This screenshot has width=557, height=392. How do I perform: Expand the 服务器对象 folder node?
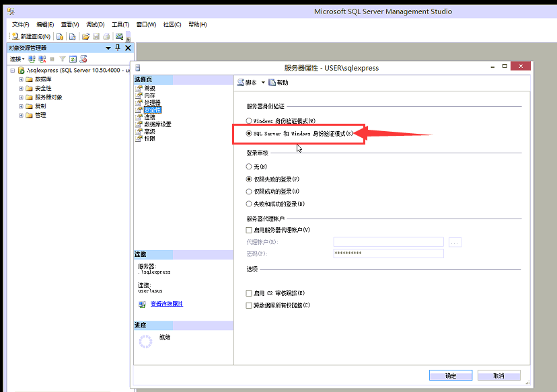point(21,97)
